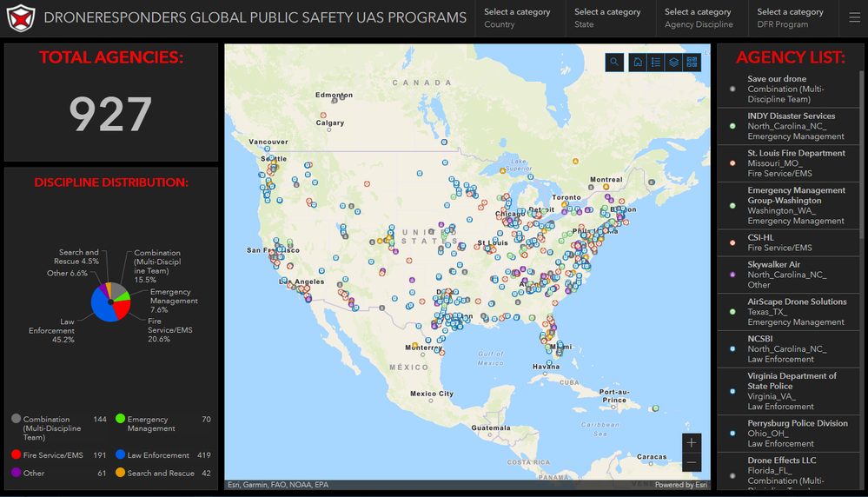Click the orange Search and Rescue legend swatch

pos(120,472)
